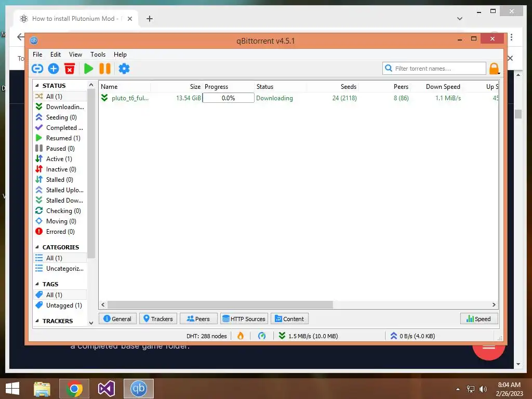Click the volume icon in system tray

point(483,389)
